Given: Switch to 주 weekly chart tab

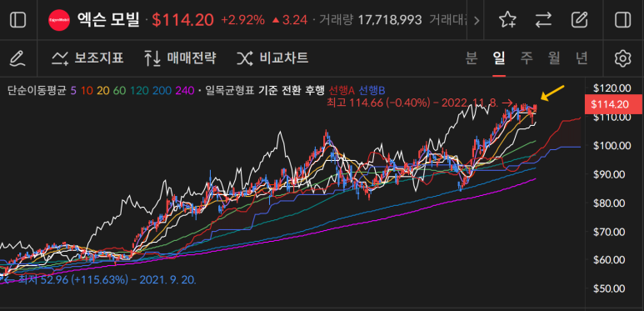Looking at the screenshot, I should (527, 58).
